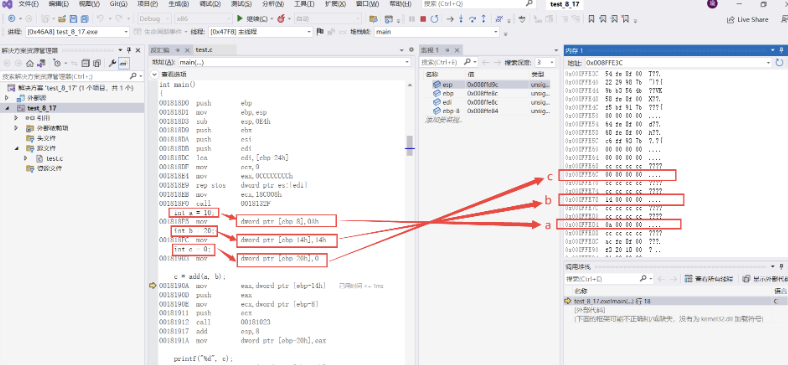788x365 pixels.
Task: Expand the test.c file node arrow
Action: pos(26,158)
